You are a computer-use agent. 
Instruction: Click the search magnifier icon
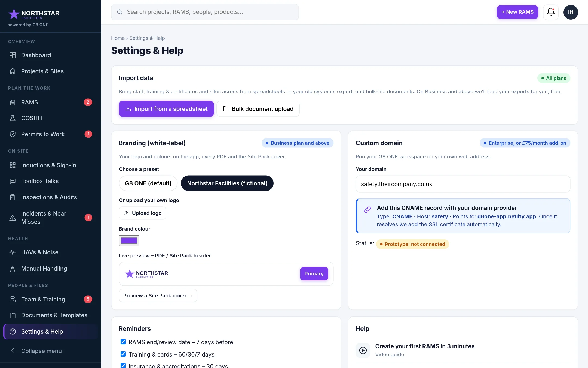[x=120, y=12]
